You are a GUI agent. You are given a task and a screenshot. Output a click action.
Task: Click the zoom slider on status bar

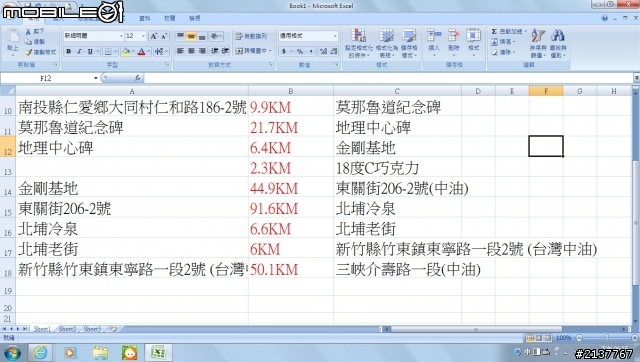coord(606,338)
